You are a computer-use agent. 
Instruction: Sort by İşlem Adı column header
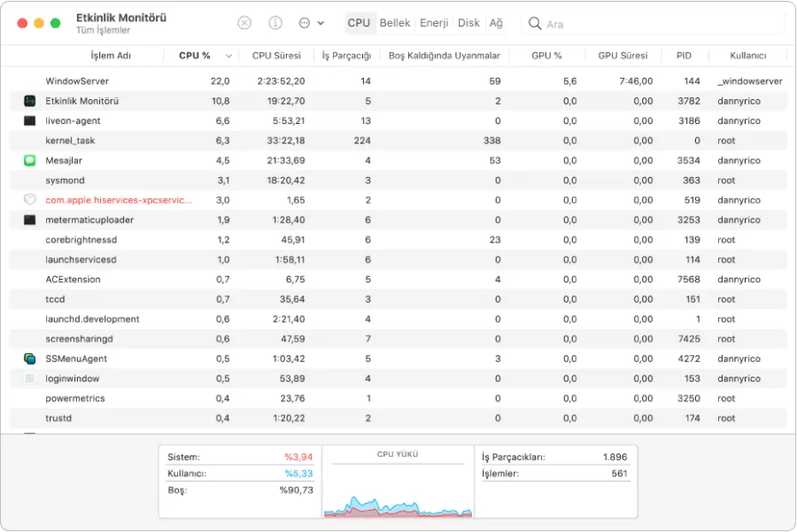click(x=111, y=56)
